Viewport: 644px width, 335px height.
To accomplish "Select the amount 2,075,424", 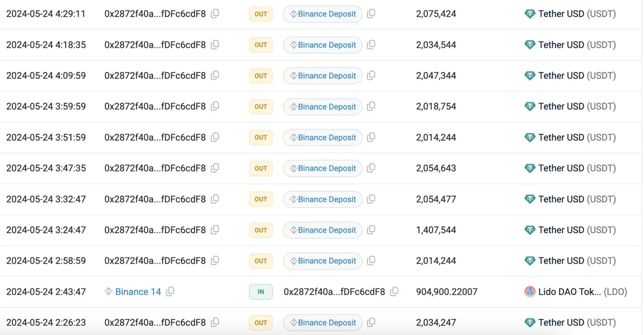I will (436, 14).
